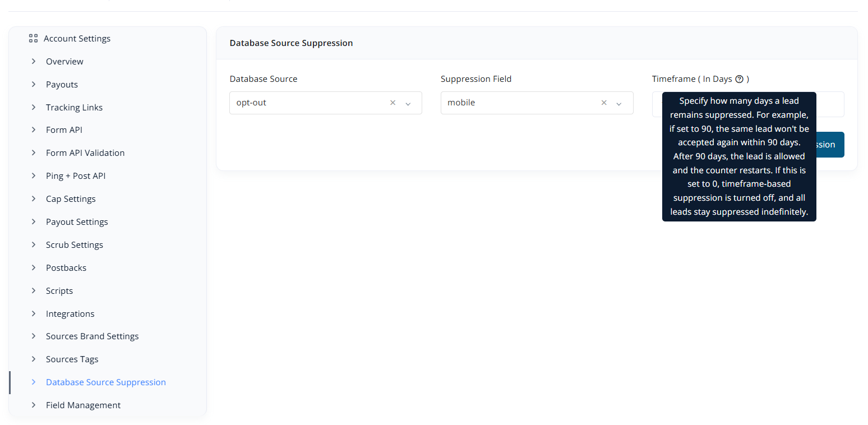Expand the chevron beside Tracking Links
The image size is (868, 425).
34,107
